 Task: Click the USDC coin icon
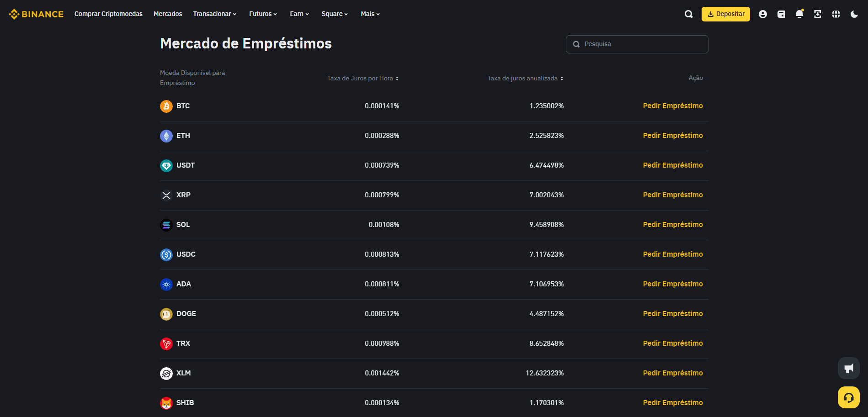pos(166,254)
